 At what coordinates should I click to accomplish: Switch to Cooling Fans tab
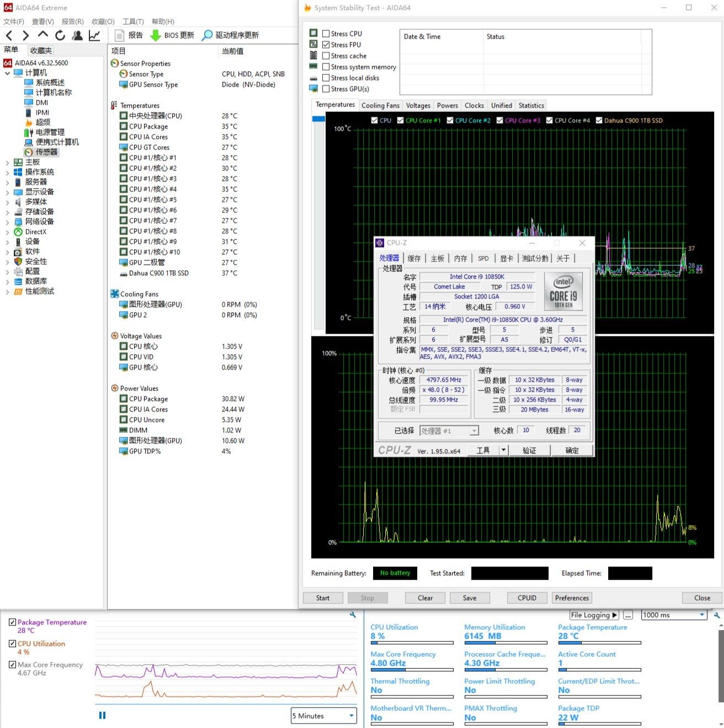pyautogui.click(x=380, y=105)
